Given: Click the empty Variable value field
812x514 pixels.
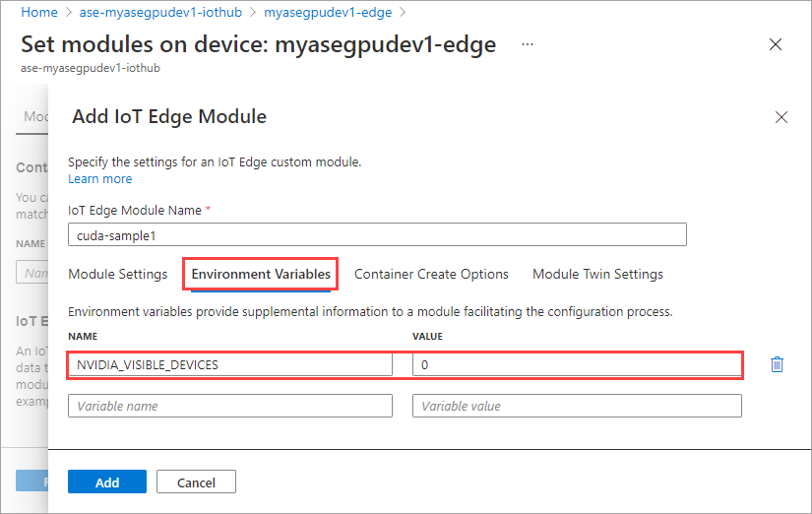Looking at the screenshot, I should (x=577, y=406).
